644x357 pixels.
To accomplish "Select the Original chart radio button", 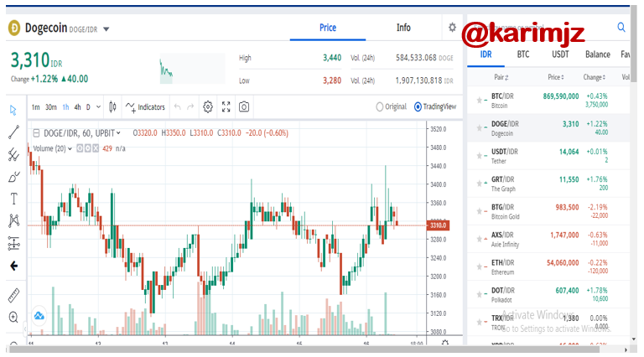I will point(380,106).
